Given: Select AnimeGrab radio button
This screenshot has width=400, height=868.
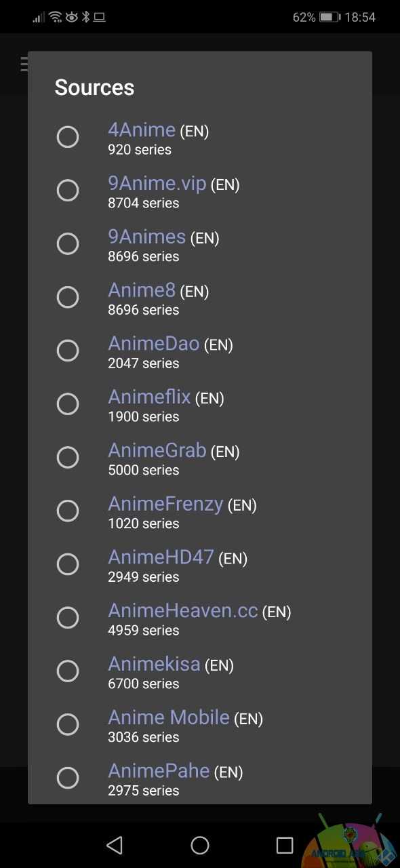Looking at the screenshot, I should [x=68, y=458].
